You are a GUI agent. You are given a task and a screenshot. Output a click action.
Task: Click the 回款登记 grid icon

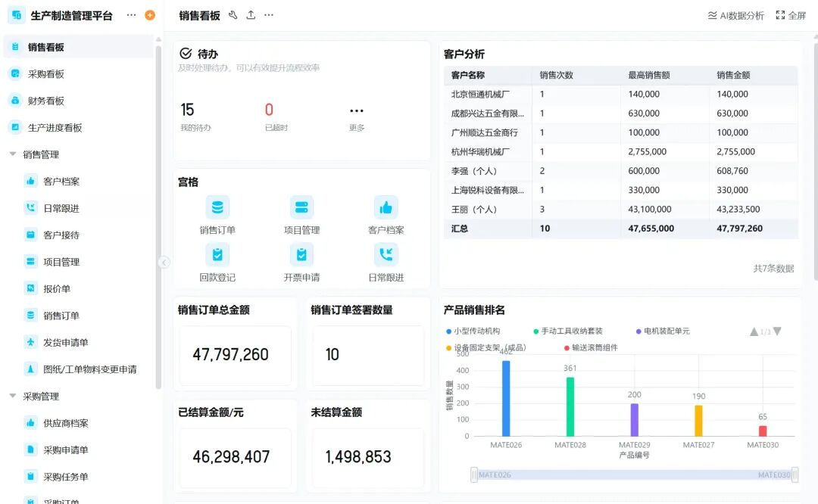217,255
